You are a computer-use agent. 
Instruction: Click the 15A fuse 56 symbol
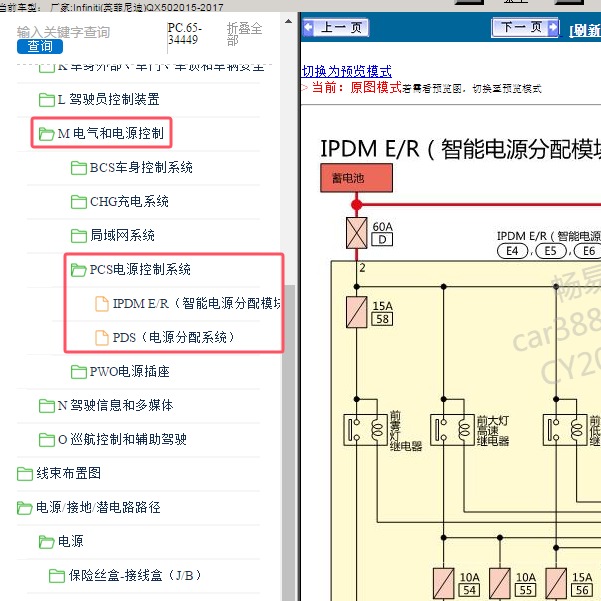coord(556,584)
